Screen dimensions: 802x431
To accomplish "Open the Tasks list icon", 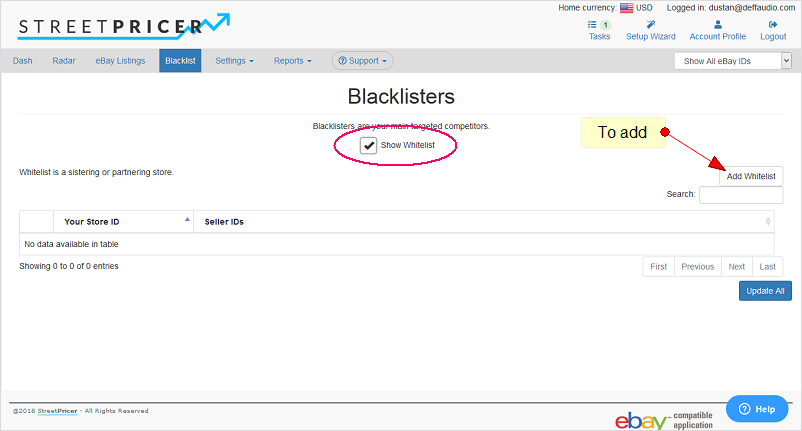I will [594, 24].
